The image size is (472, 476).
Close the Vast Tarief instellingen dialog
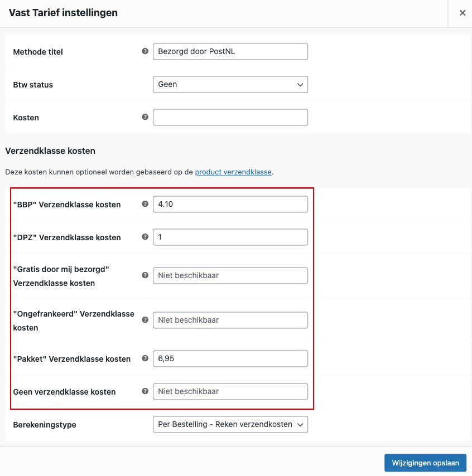pos(462,13)
